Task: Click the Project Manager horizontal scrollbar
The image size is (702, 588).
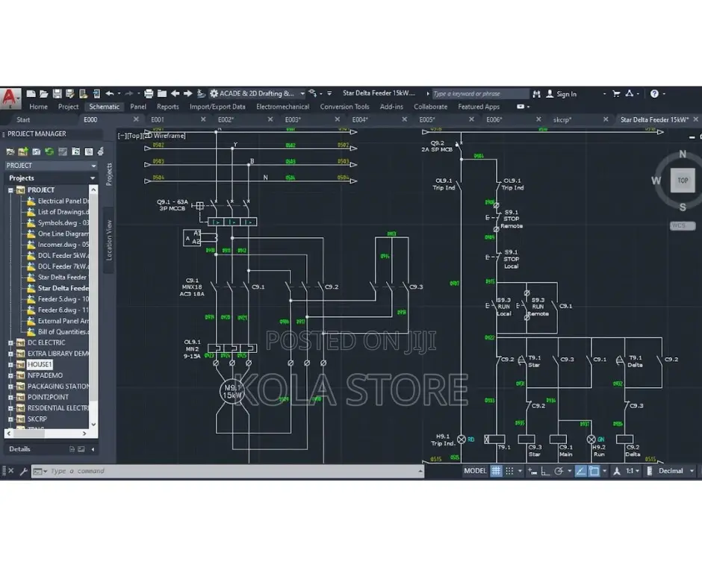Action: tap(46, 434)
